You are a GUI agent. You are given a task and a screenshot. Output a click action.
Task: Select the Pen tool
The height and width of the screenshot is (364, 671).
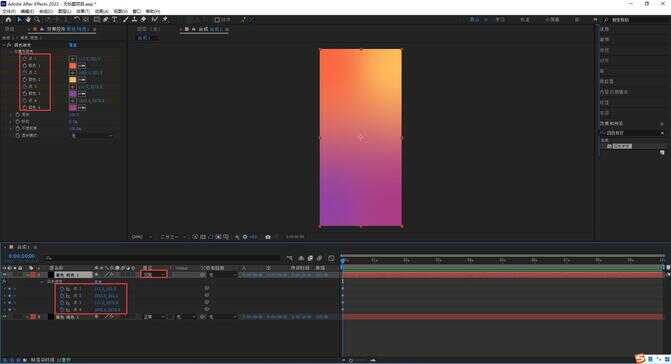point(106,20)
